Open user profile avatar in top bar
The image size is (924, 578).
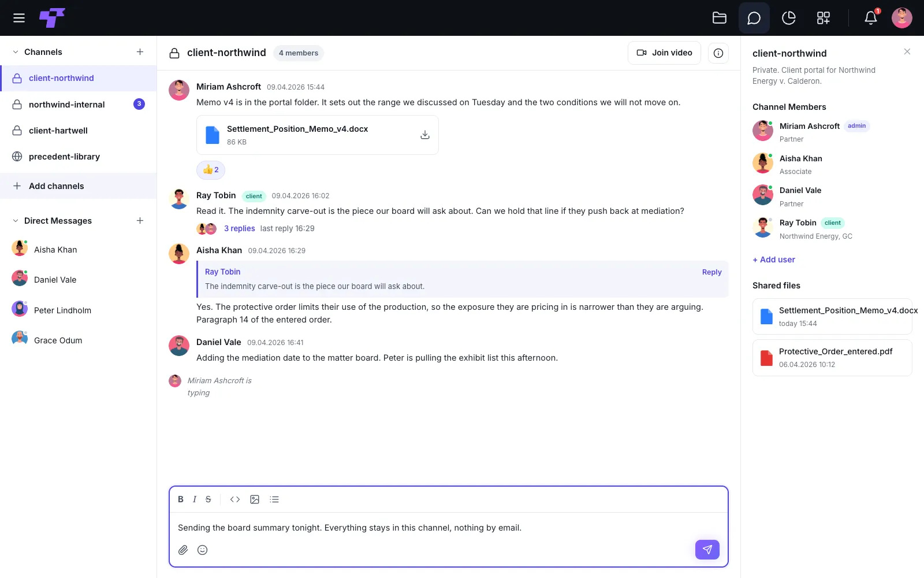902,18
